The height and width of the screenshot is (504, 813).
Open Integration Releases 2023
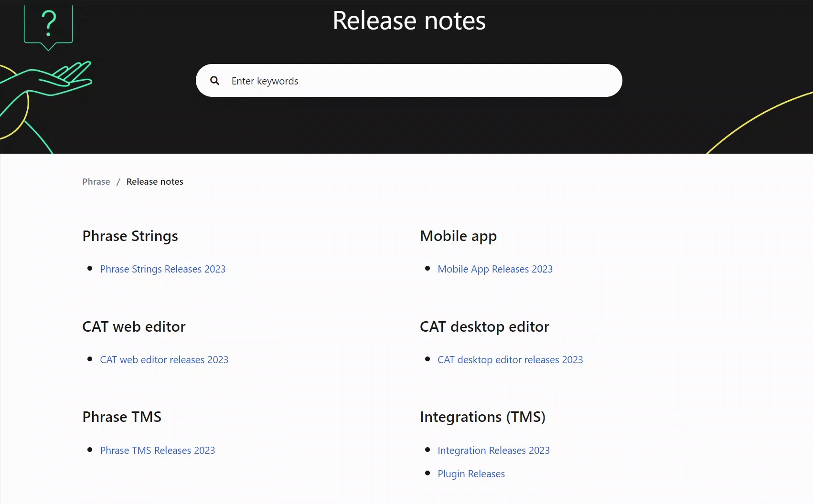(493, 450)
